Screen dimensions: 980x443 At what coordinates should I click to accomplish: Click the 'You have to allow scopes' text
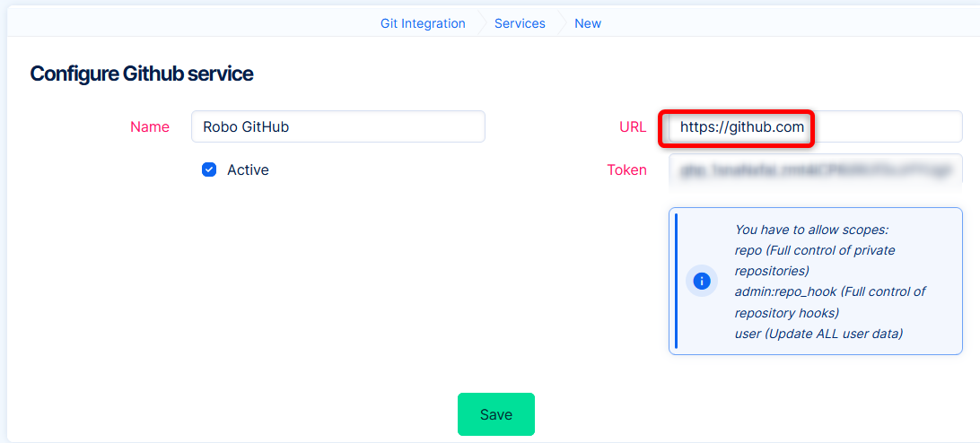(x=811, y=230)
